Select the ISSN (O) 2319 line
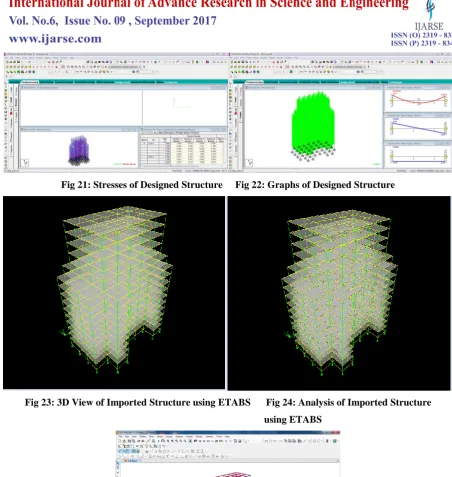 coord(421,35)
